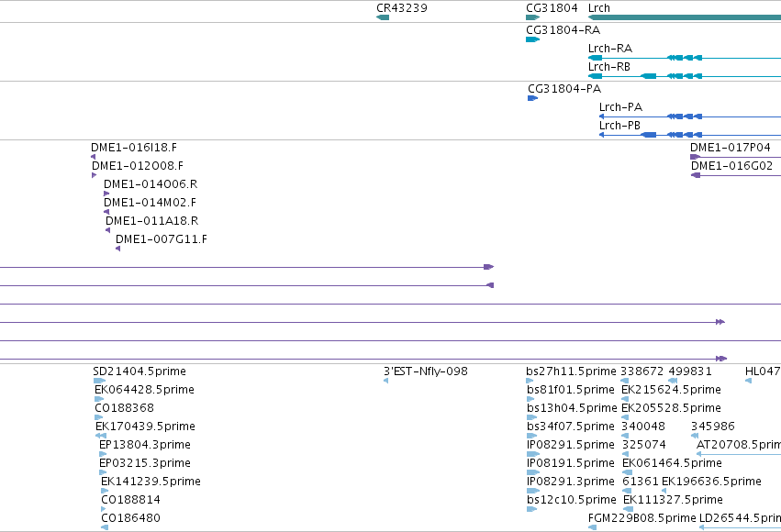This screenshot has width=781, height=532.
Task: Click the DME1-016I18.F feature arrowhead
Action: pos(93,157)
